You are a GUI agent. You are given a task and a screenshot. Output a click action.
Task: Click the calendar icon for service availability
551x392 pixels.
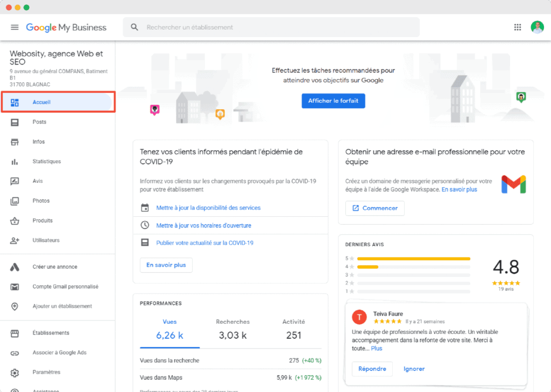tap(145, 208)
